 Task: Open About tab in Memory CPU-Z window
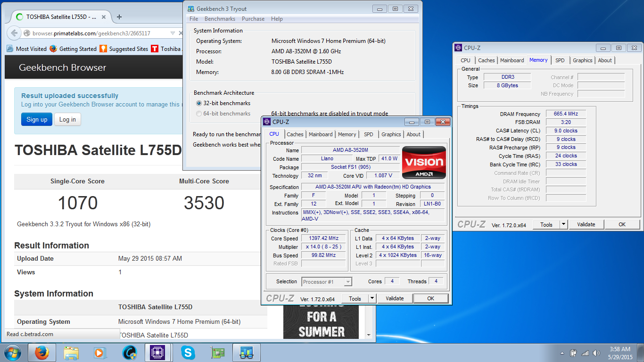coord(605,60)
